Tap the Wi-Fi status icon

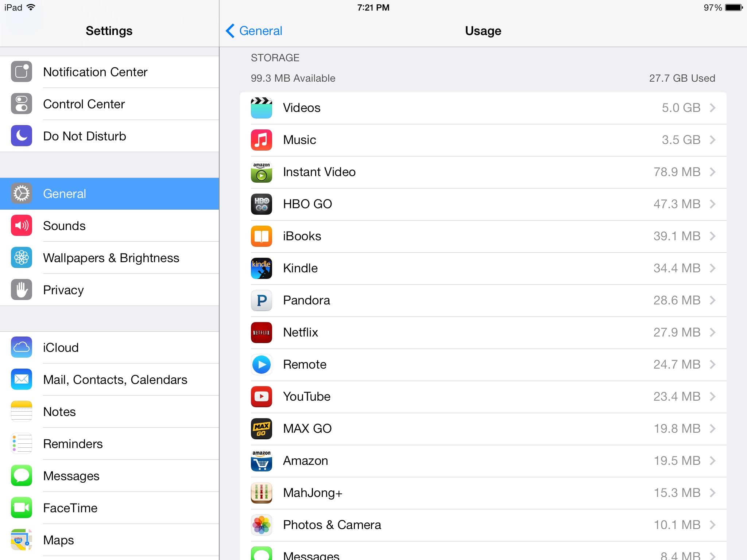(x=31, y=7)
